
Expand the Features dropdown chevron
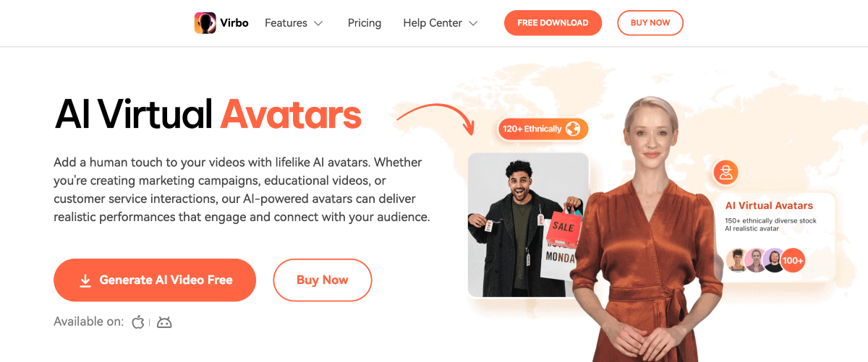[x=318, y=23]
